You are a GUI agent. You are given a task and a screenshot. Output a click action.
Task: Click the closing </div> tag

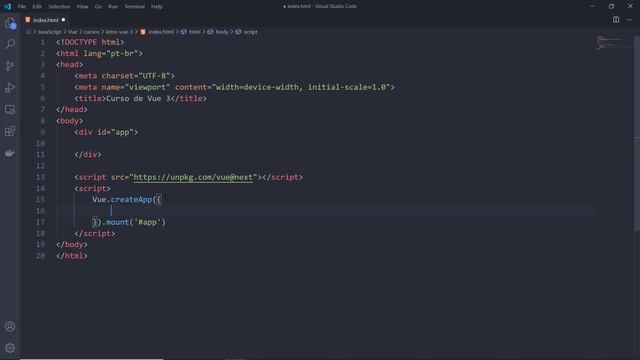88,155
